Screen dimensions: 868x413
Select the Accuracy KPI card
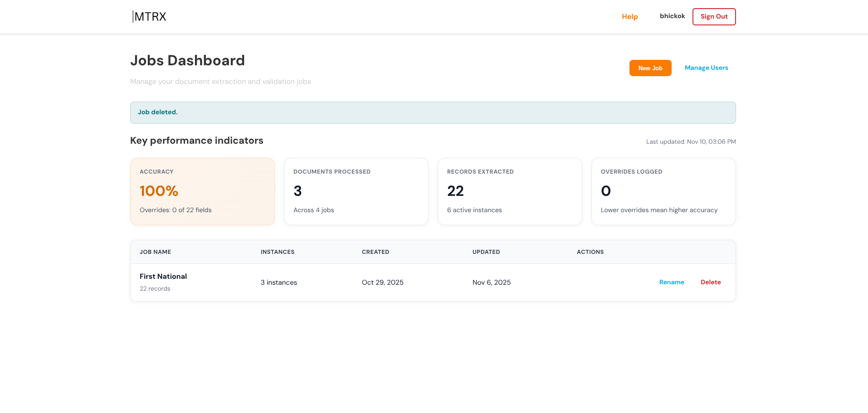point(202,191)
